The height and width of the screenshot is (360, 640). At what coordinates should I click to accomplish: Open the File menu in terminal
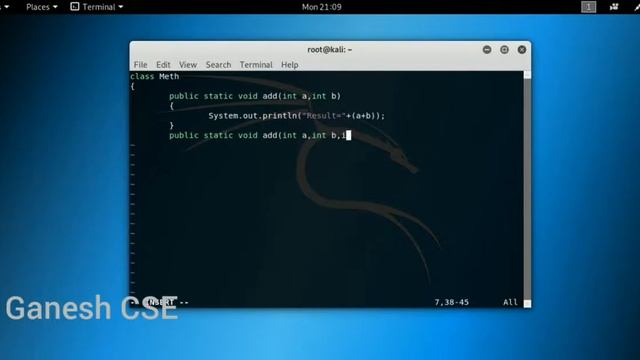[x=140, y=64]
